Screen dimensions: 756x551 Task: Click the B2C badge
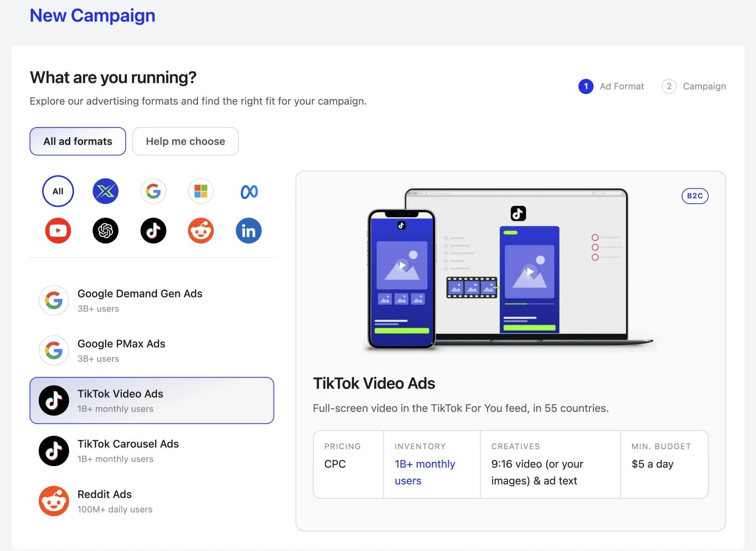(695, 196)
